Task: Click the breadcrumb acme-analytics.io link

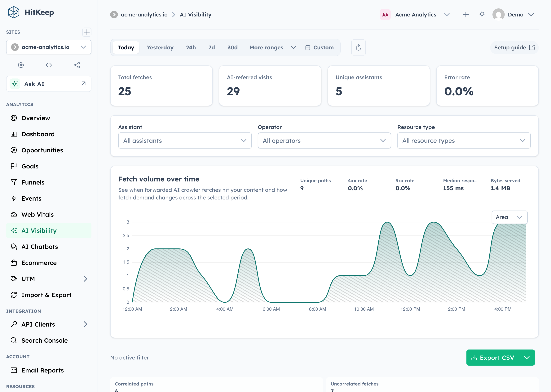Action: coord(144,15)
